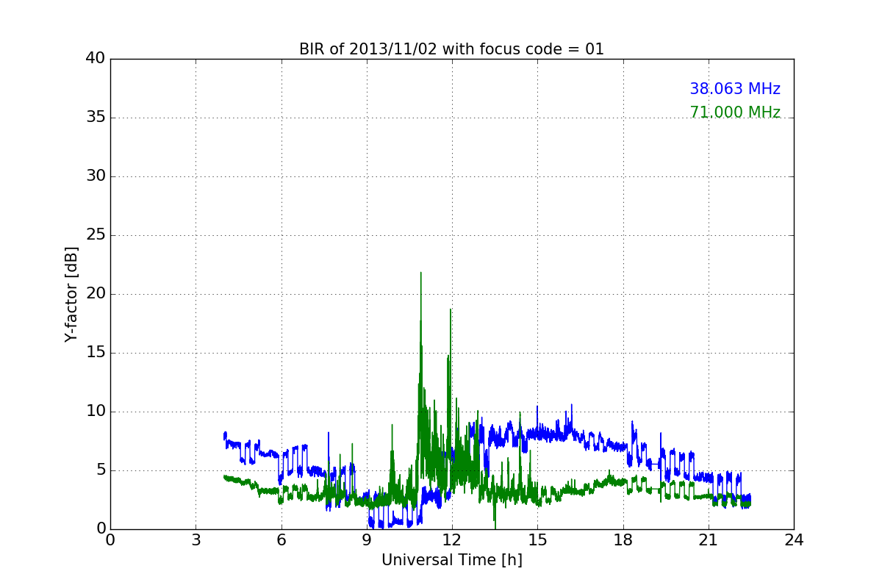Click the x-axis tick label 21
The height and width of the screenshot is (588, 882).
709,540
